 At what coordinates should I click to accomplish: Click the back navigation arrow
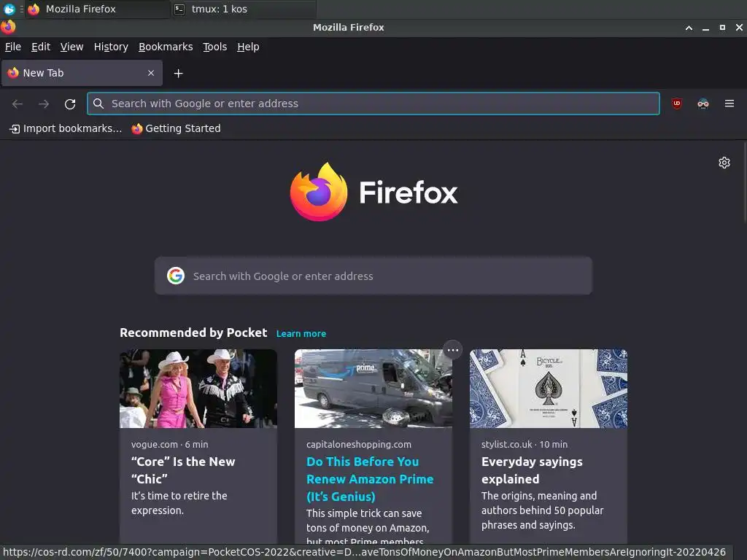point(18,104)
